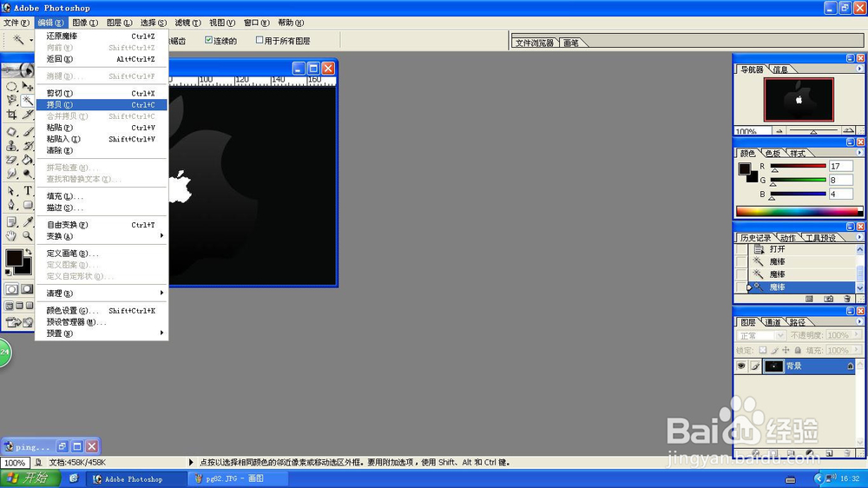Open blend mode 正常 dropdown
This screenshot has width=868, height=488.
[761, 336]
